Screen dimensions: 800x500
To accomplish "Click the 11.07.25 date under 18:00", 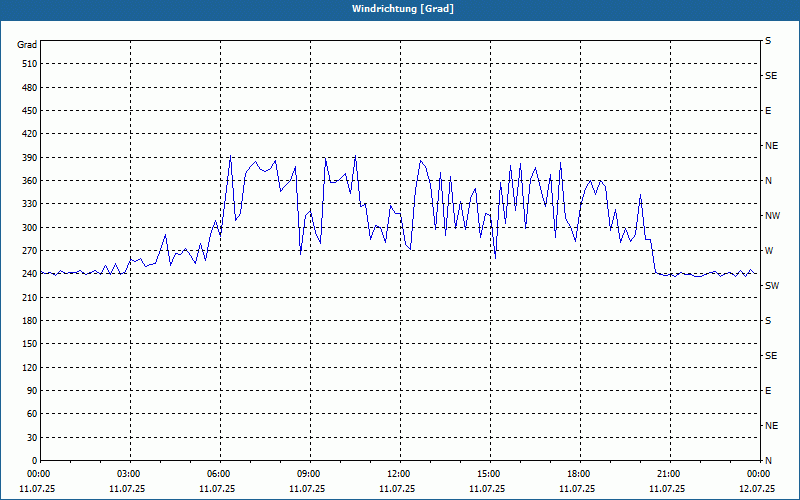I will coord(577,489).
